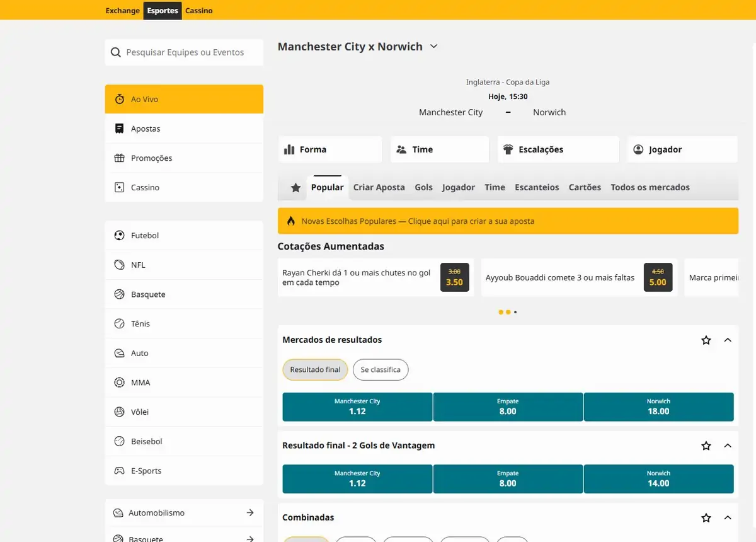The width and height of the screenshot is (756, 542).
Task: Click the third carousel pagination dot
Action: 515,312
